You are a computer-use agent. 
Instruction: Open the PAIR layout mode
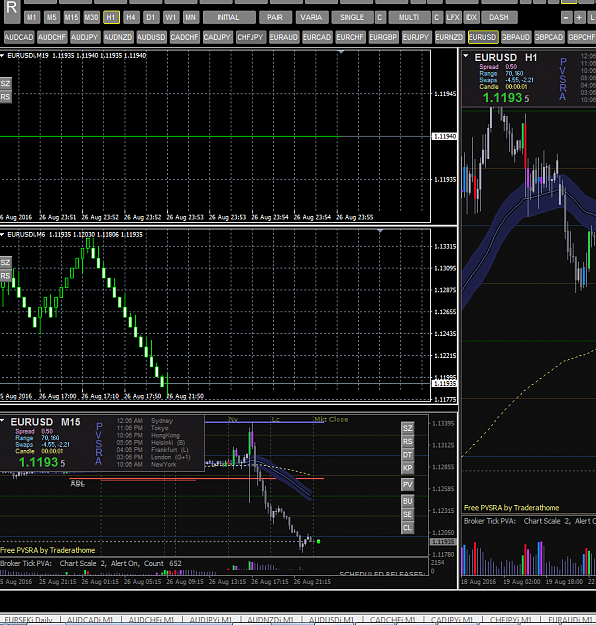tap(275, 18)
